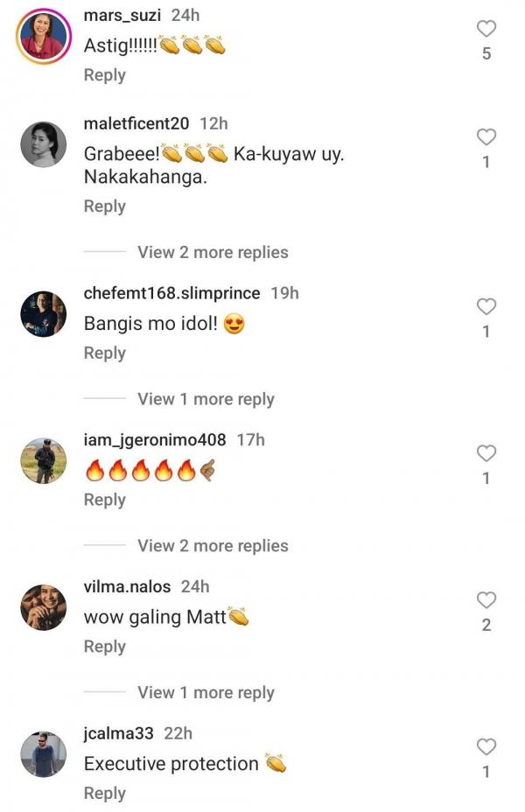Like vilma.nalos's comment
525x812 pixels.
tap(486, 599)
